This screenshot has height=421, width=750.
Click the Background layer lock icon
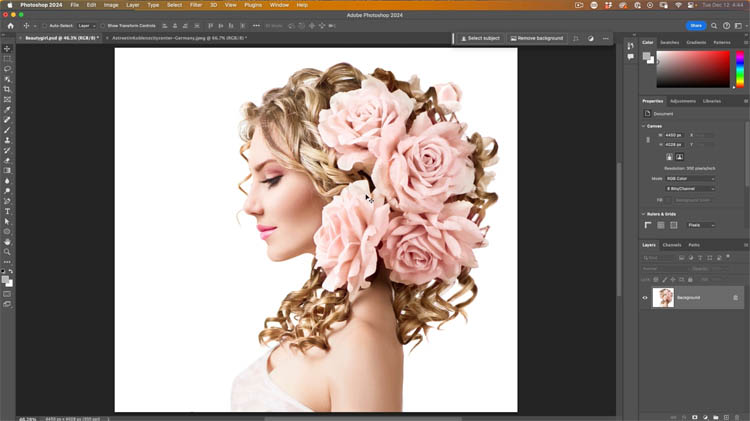click(735, 297)
